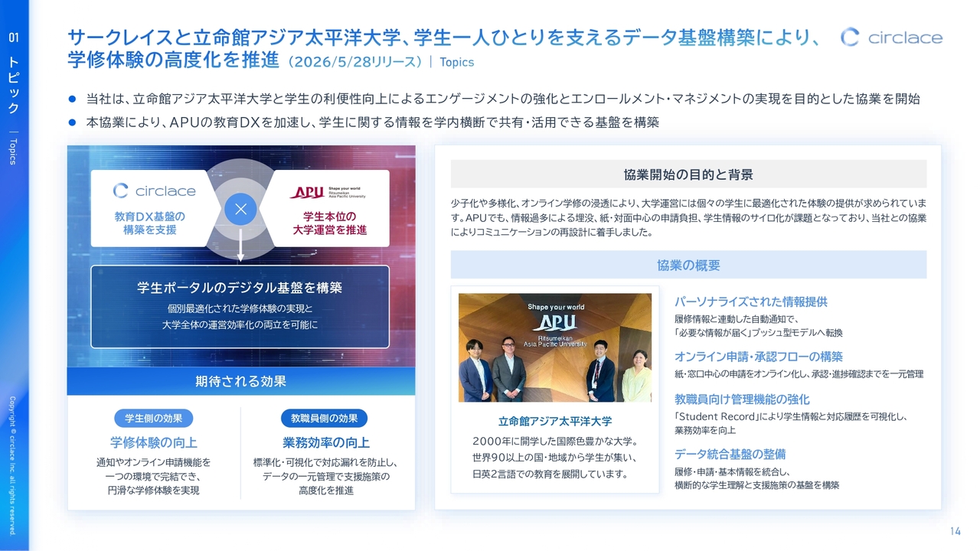Click the text starting 「Student Record」により
The height and width of the screenshot is (551, 980).
791,424
